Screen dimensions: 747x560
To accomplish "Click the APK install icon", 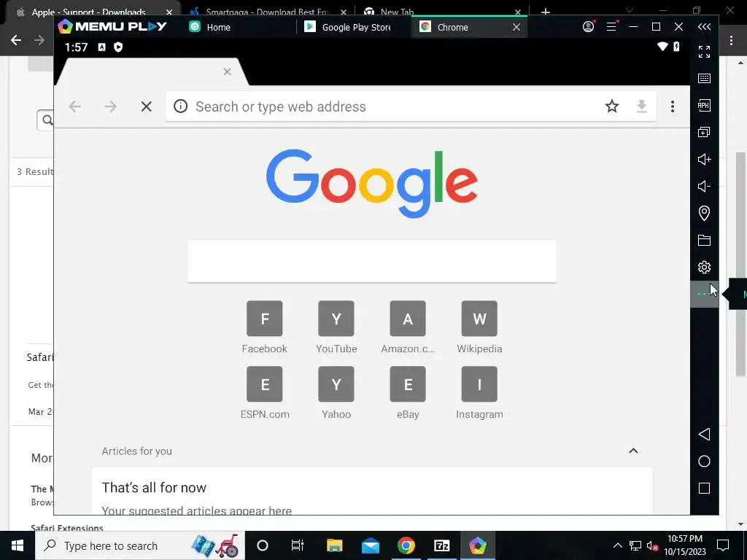I will click(704, 105).
